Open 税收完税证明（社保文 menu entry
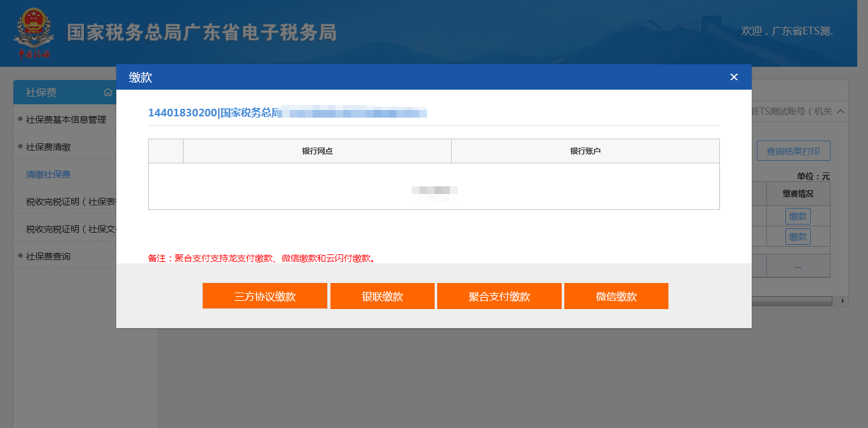Image resolution: width=868 pixels, height=428 pixels. click(71, 229)
